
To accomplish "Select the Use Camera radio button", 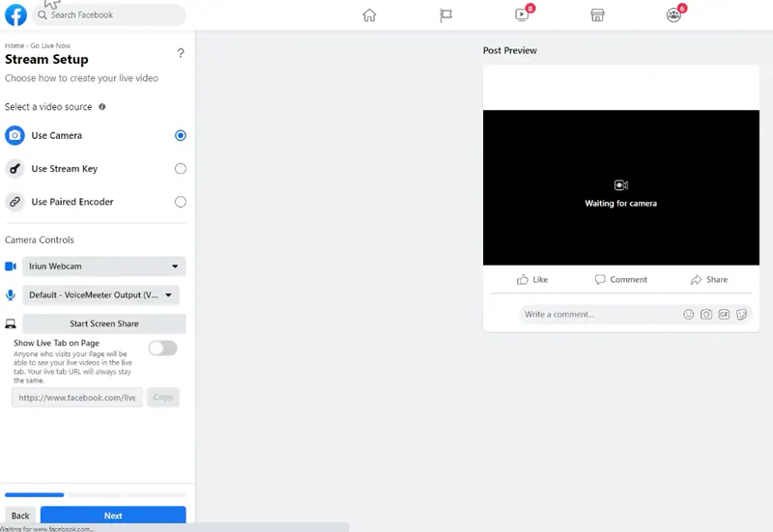I will coord(181,135).
